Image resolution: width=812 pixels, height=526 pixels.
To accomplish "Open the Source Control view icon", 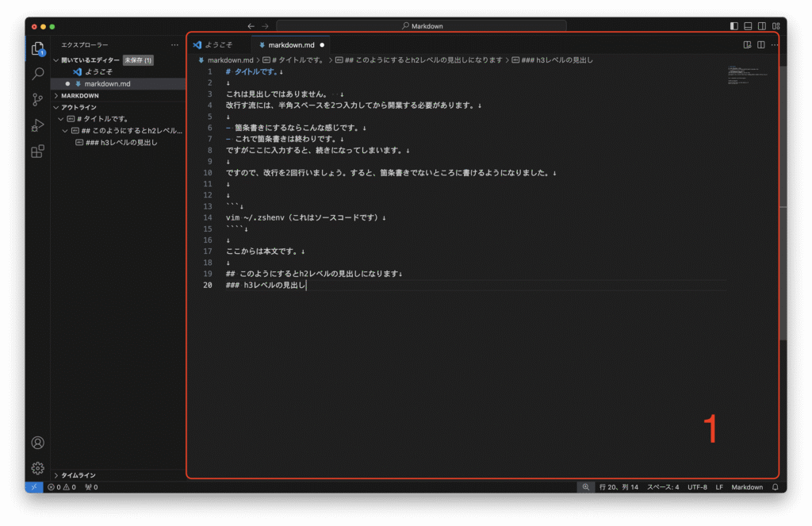I will (38, 99).
